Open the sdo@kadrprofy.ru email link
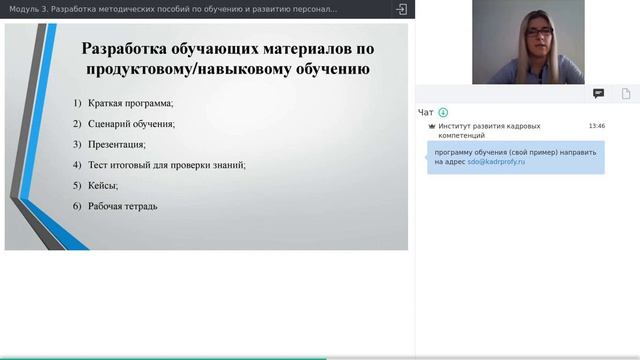This screenshot has width=640, height=360. [x=496, y=162]
